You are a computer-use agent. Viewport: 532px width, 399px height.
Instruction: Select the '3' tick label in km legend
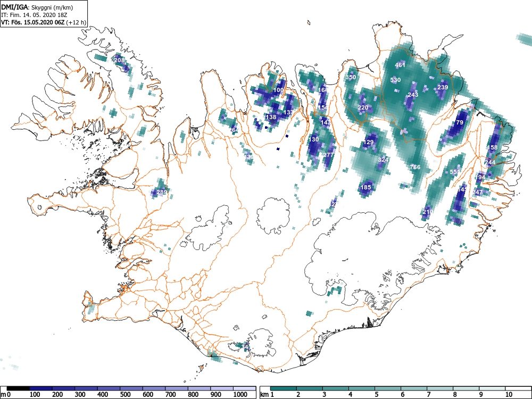(325, 395)
